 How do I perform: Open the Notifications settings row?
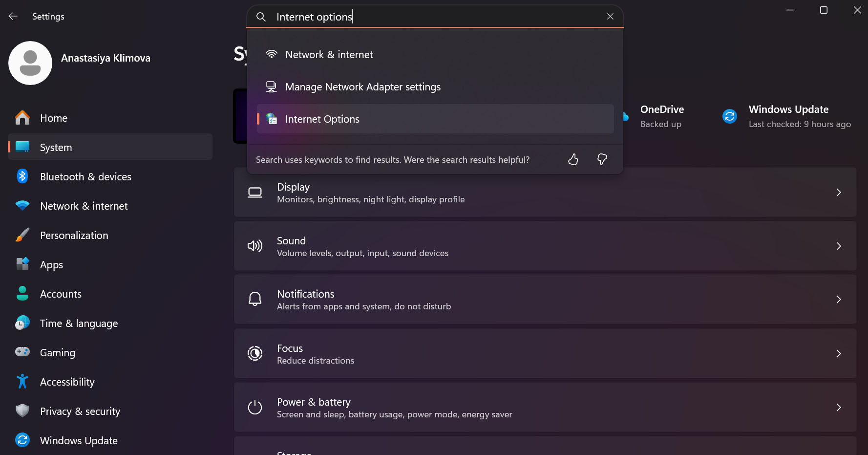point(545,299)
